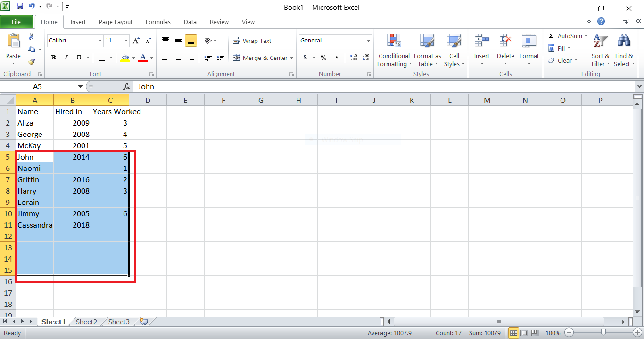Click the Increase Decimal icon
This screenshot has height=339, width=644.
(353, 58)
